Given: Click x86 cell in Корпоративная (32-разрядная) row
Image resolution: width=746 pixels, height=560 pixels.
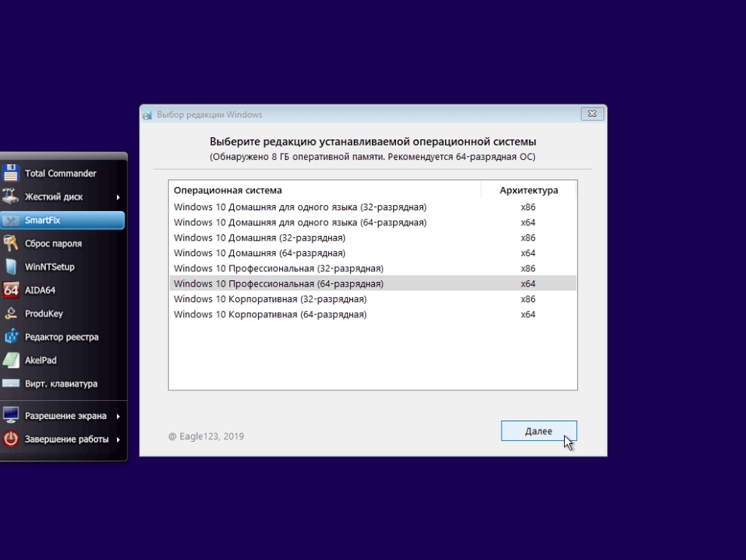Looking at the screenshot, I should (x=528, y=299).
